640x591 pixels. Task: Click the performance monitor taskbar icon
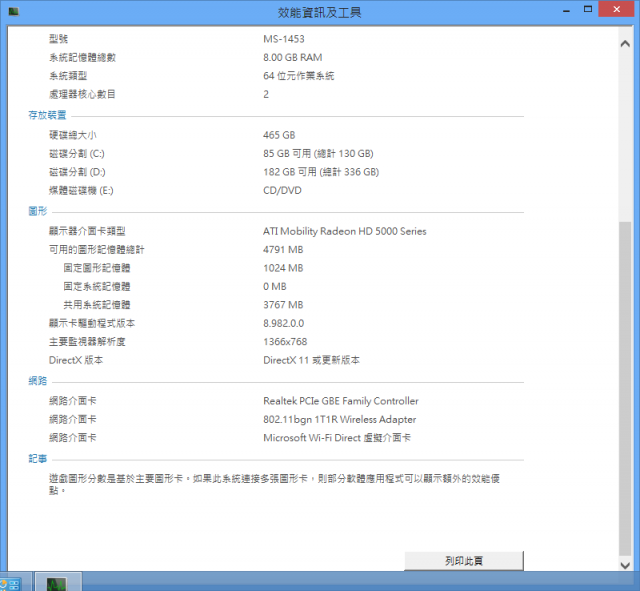point(56,583)
